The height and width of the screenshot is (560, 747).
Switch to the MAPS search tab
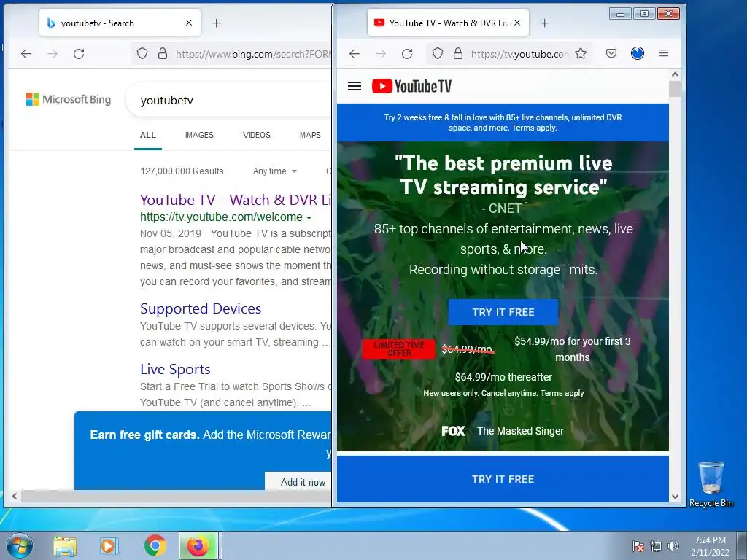[310, 135]
